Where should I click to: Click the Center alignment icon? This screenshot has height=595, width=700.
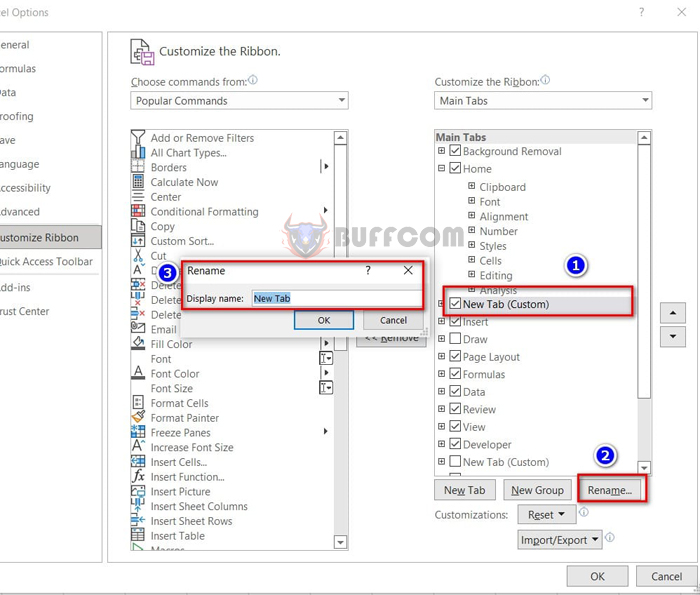tap(138, 196)
